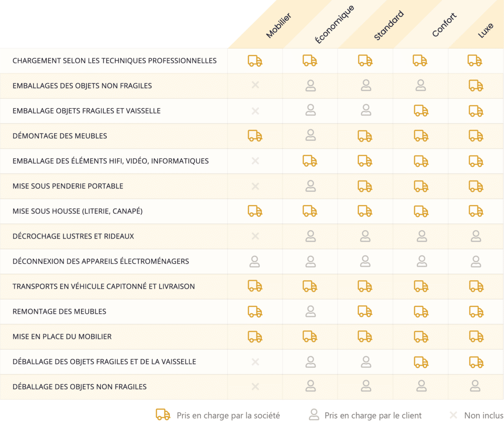Click the truck icon for Confort emballage fragiles
Image resolution: width=504 pixels, height=422 pixels.
coord(421,111)
